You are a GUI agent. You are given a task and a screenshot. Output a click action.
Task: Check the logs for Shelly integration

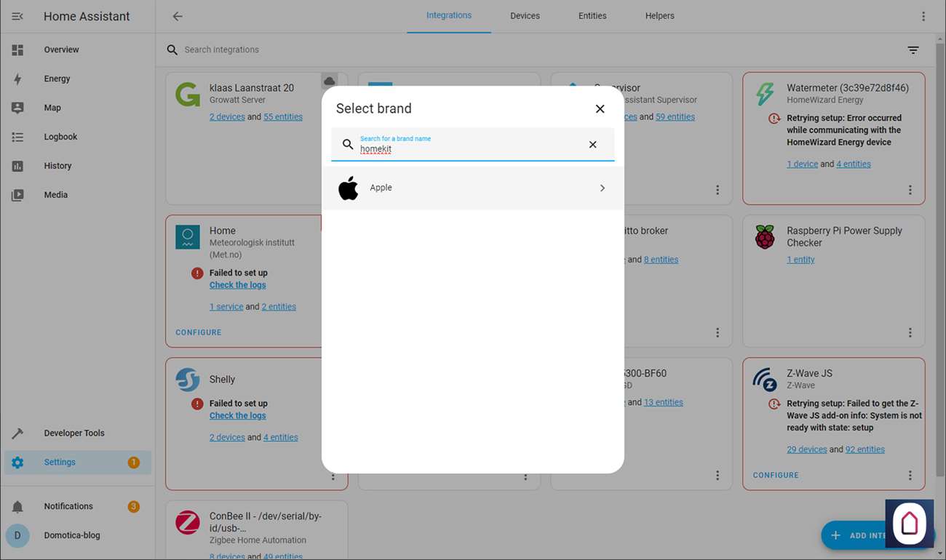(x=238, y=415)
